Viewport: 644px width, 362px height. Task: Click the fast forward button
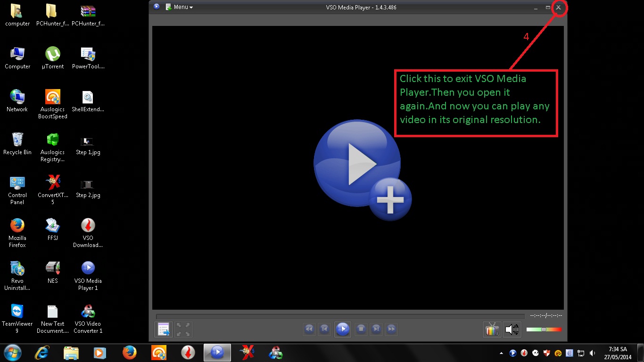coord(391,329)
